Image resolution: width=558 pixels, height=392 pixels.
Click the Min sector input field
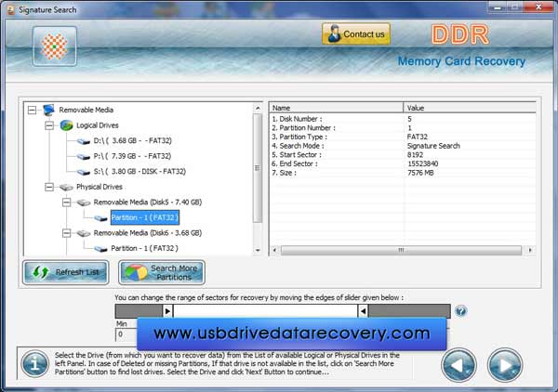(126, 334)
